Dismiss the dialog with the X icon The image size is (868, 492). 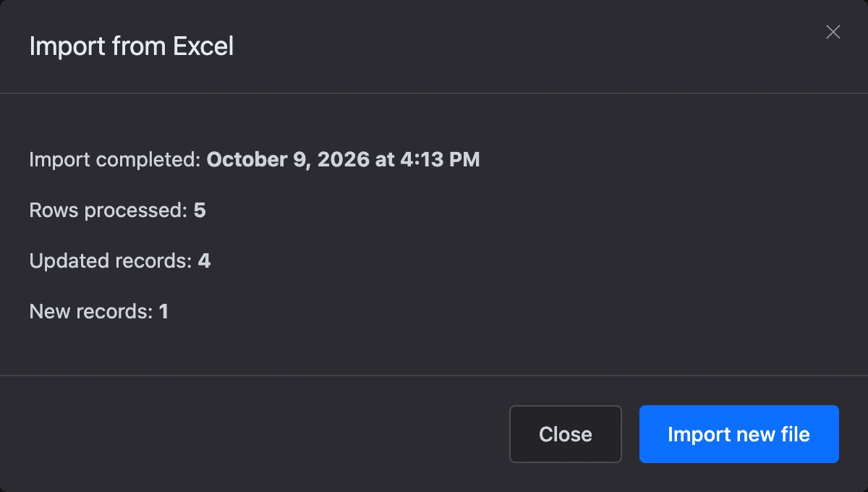833,32
